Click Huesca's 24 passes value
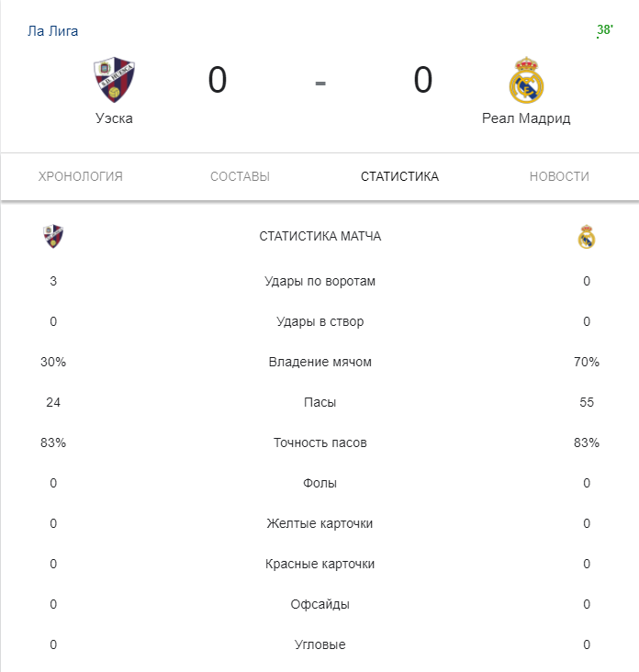Image resolution: width=639 pixels, height=672 pixels. [53, 402]
